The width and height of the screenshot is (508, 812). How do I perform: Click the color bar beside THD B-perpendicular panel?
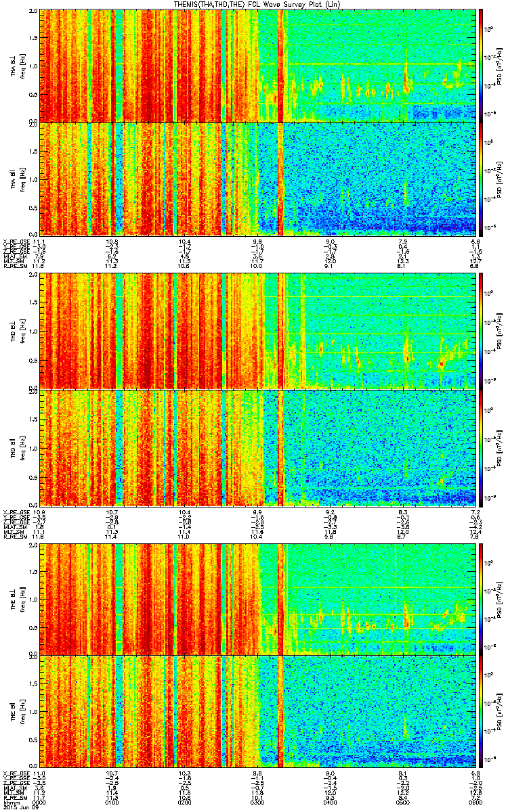[481, 330]
